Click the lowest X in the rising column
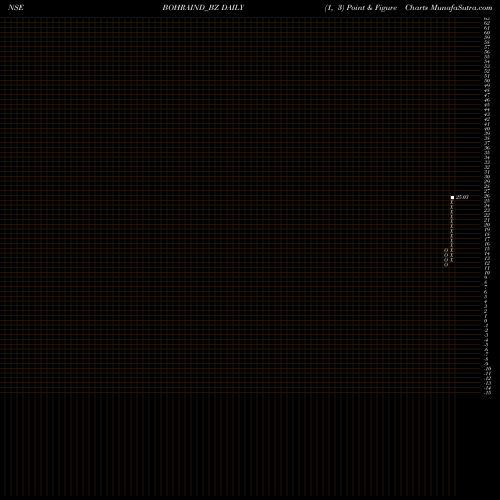Viewport: 500px width, 500px height. [452, 260]
